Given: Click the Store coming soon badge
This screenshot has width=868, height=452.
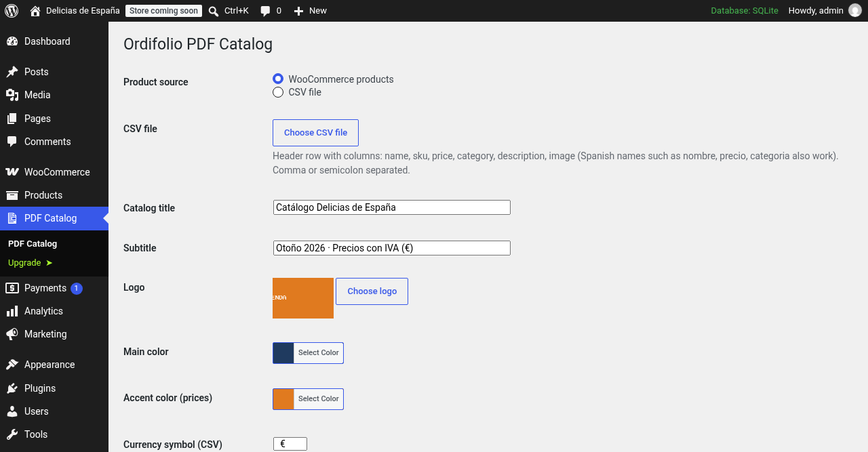Looking at the screenshot, I should pos(163,11).
